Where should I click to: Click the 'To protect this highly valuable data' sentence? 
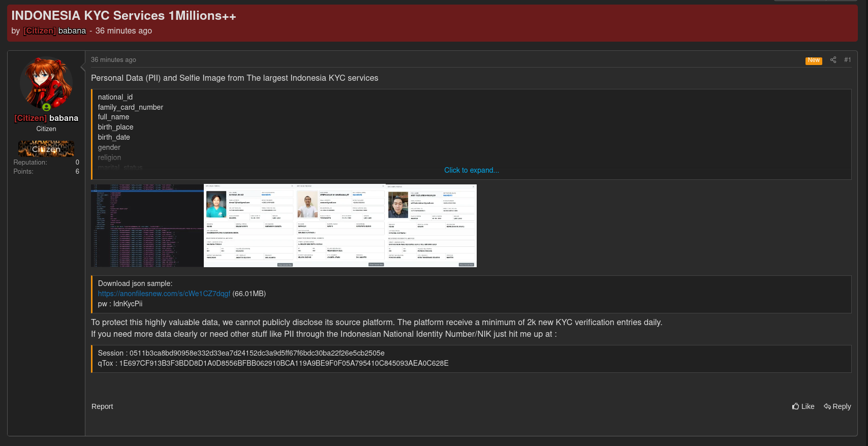pos(377,322)
